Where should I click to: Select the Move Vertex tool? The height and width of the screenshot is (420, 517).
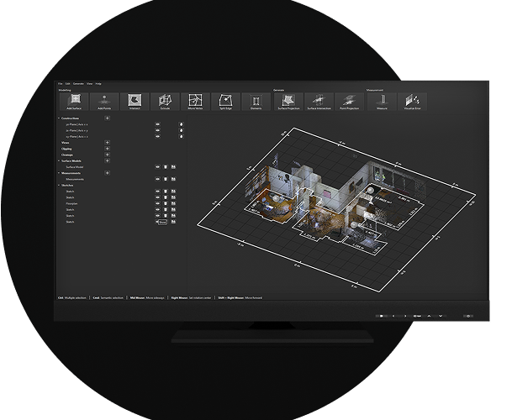[x=195, y=102]
